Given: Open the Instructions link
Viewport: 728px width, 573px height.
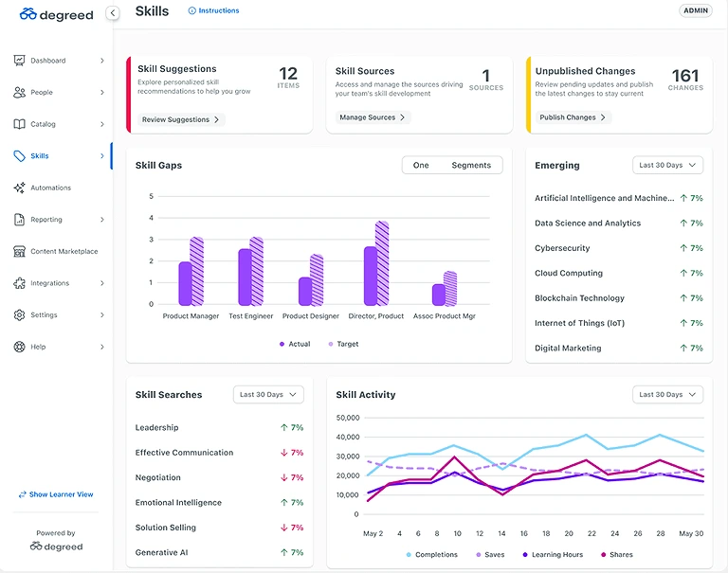Looking at the screenshot, I should point(213,10).
